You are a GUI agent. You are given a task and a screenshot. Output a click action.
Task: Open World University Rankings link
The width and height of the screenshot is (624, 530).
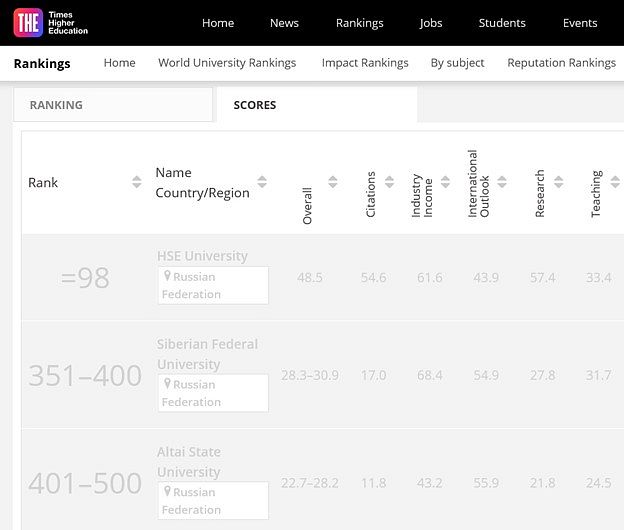pos(227,63)
